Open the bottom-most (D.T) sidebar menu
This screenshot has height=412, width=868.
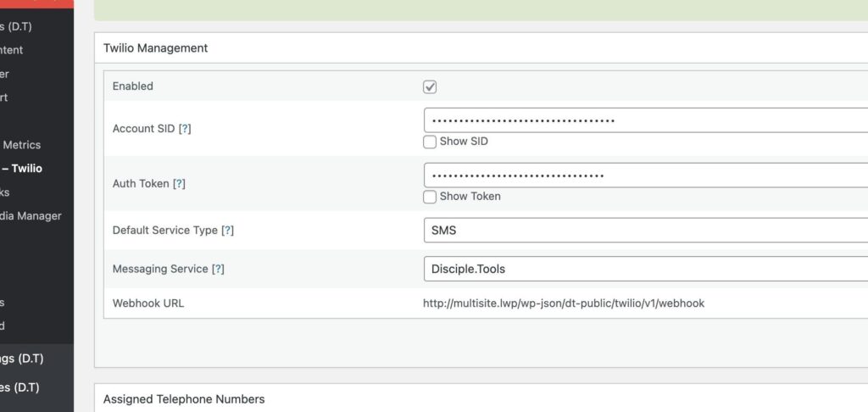(x=19, y=388)
